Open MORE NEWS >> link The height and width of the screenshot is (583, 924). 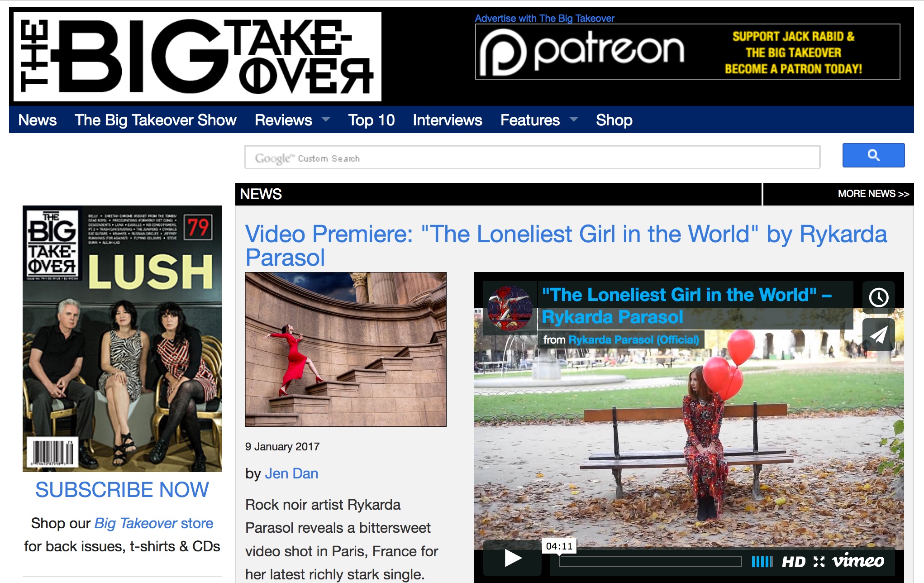(873, 194)
